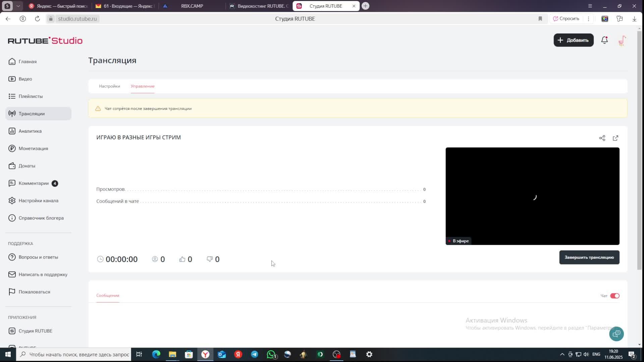Screen dimensions: 644x362
Task: Click the viewers count icon
Action: pyautogui.click(x=155, y=259)
